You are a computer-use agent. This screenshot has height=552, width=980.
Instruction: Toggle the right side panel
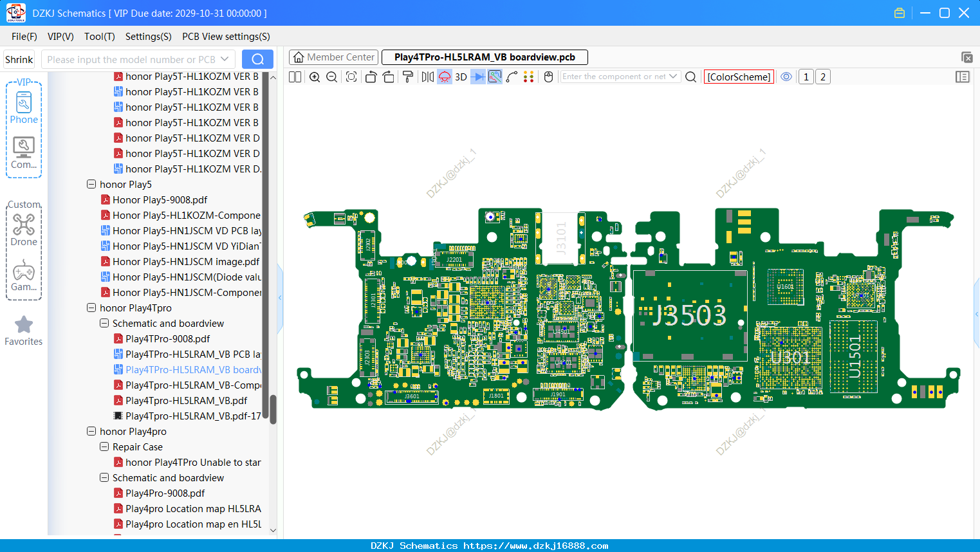[963, 77]
